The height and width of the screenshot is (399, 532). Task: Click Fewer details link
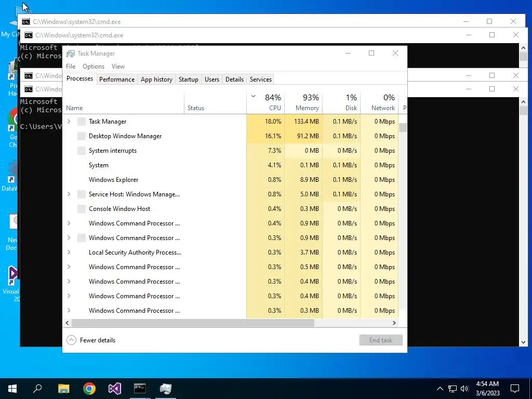(x=97, y=340)
